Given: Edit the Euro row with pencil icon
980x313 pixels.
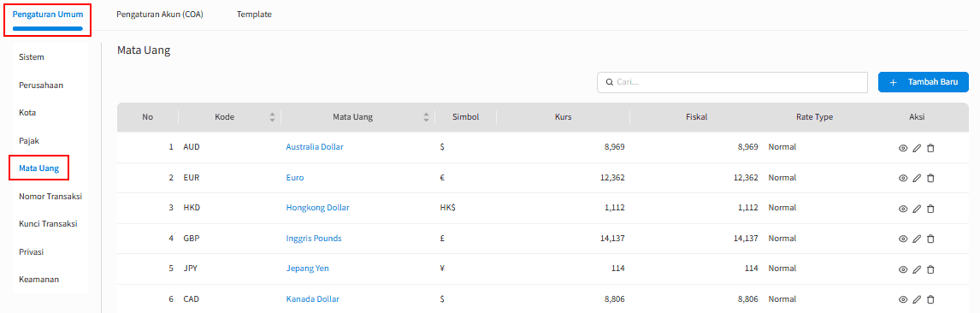Looking at the screenshot, I should [917, 178].
